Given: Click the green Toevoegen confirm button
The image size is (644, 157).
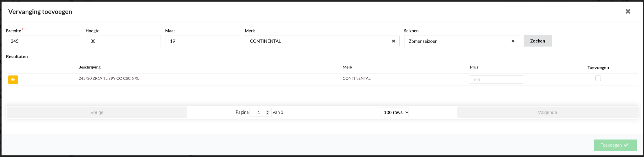Looking at the screenshot, I should [615, 145].
